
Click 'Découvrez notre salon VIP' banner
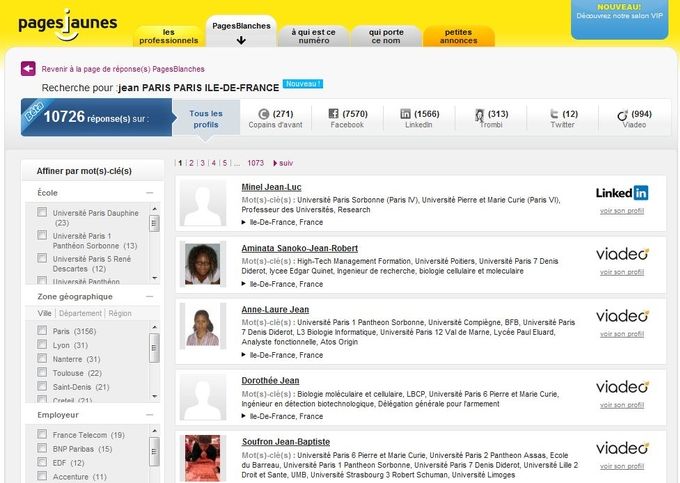click(619, 19)
